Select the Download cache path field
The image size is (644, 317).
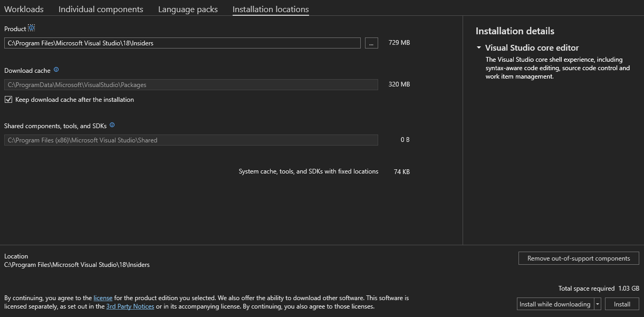click(x=191, y=84)
